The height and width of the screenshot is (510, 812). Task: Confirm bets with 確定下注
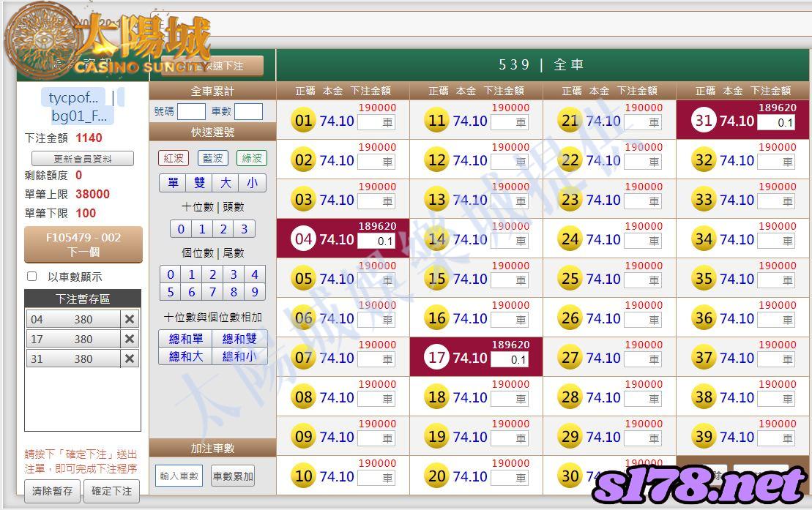point(111,490)
